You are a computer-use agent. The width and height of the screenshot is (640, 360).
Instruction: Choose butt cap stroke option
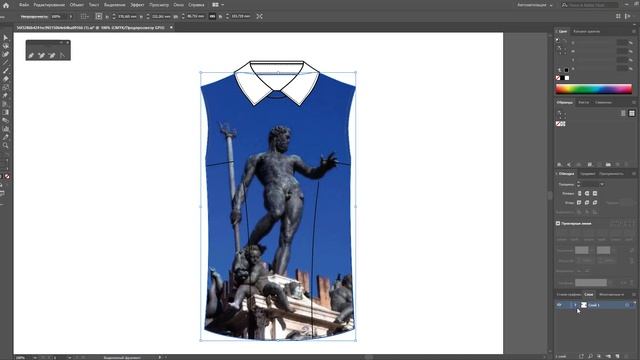pyautogui.click(x=579, y=193)
